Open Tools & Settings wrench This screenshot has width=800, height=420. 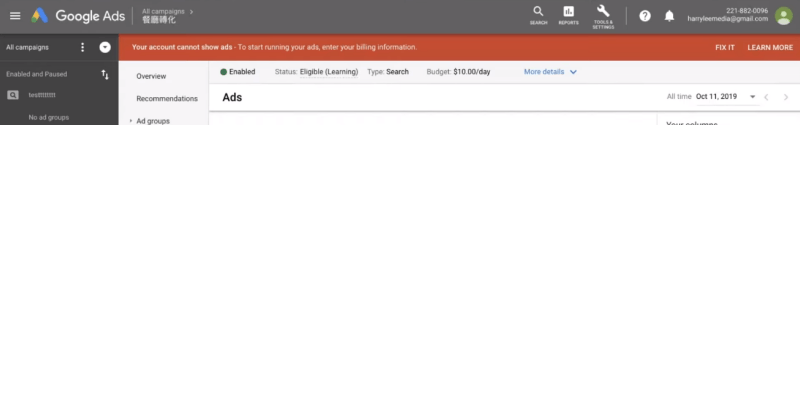(x=603, y=15)
